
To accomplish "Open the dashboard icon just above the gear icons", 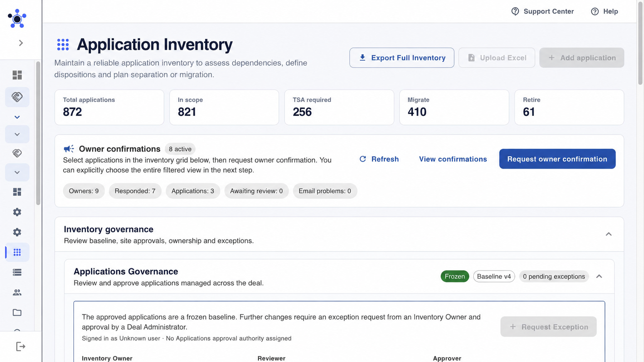I will pos(17,192).
